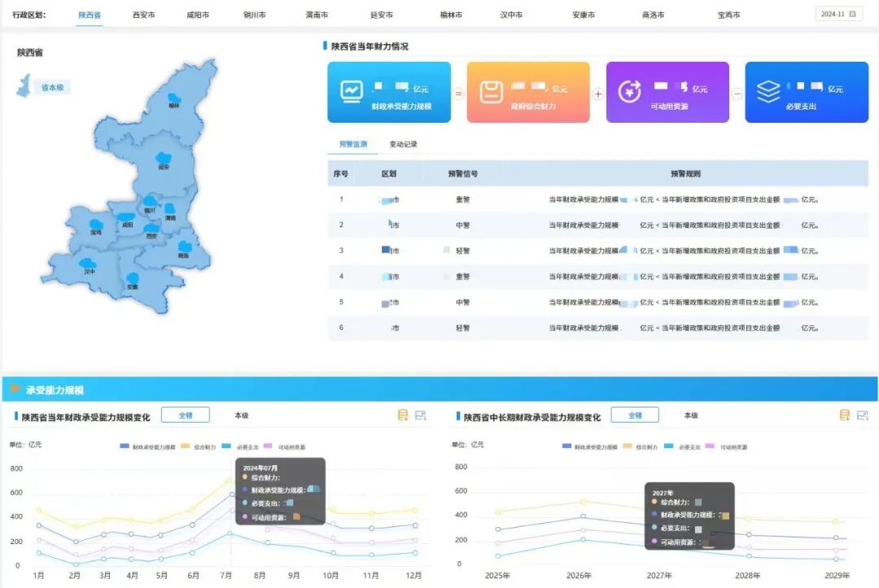Click the small Shaanxi province outline icon
Viewport: 879px width, 588px height.
[x=24, y=85]
